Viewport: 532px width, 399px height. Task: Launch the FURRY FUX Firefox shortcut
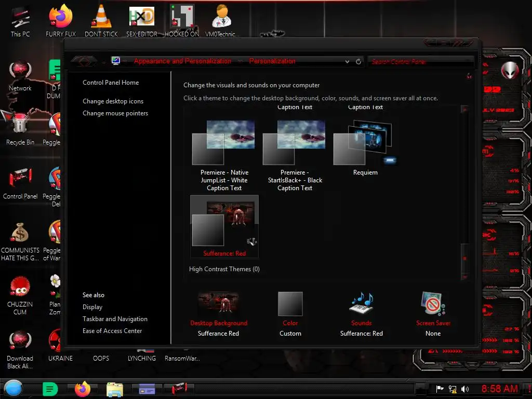[60, 21]
